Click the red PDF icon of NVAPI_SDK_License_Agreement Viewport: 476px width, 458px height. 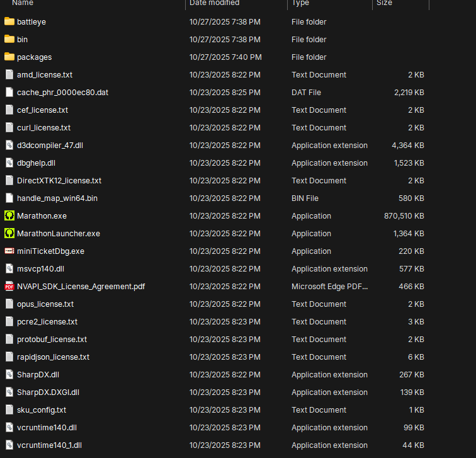coord(9,286)
